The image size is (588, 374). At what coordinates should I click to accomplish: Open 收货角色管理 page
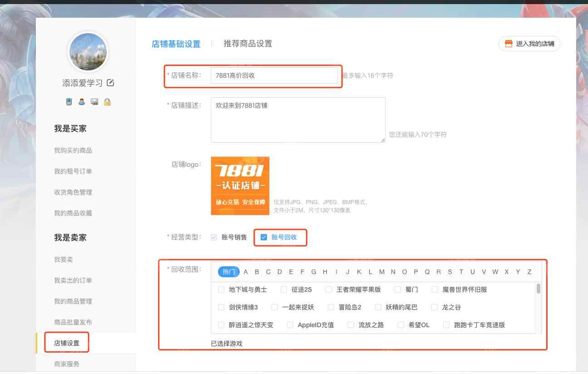pos(73,192)
